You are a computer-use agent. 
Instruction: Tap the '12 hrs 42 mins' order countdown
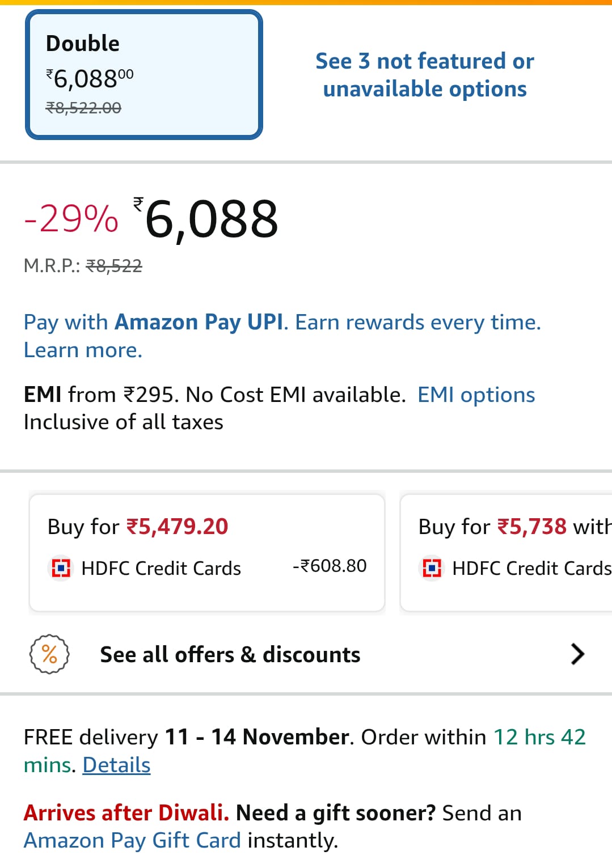(x=539, y=737)
